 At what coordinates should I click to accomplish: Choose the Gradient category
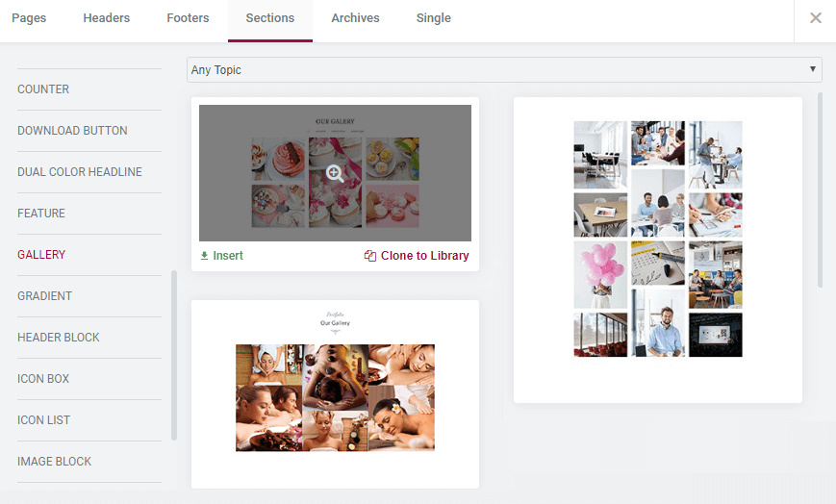(x=45, y=296)
